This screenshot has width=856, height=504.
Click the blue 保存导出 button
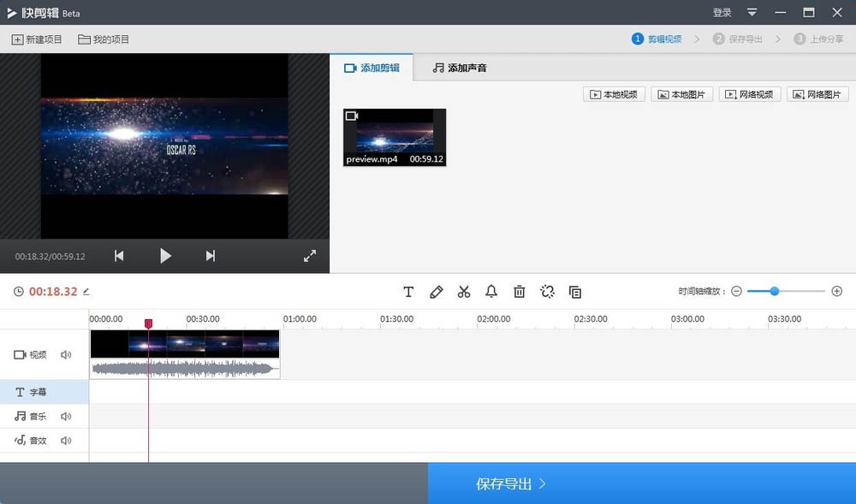642,483
